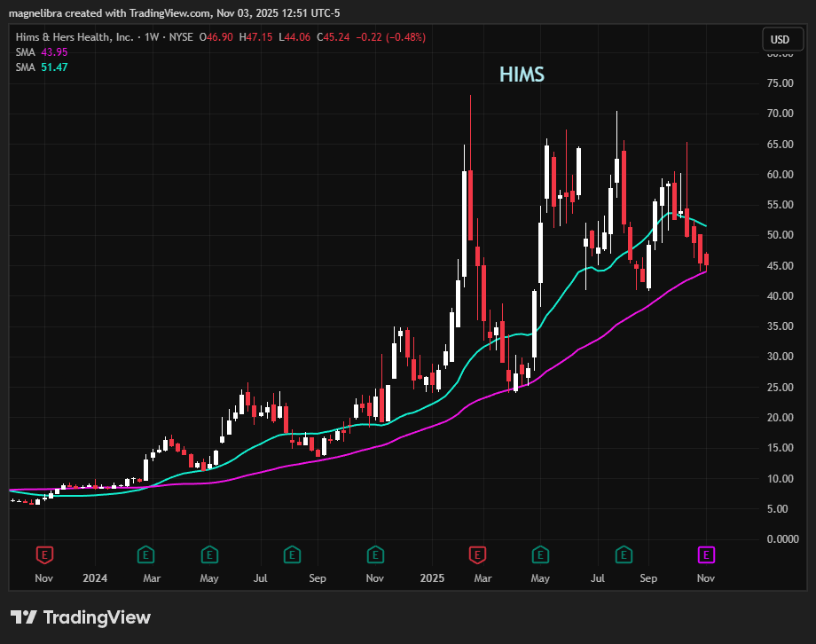
Task: Click the 50.00 price axis label
Action: coord(781,235)
